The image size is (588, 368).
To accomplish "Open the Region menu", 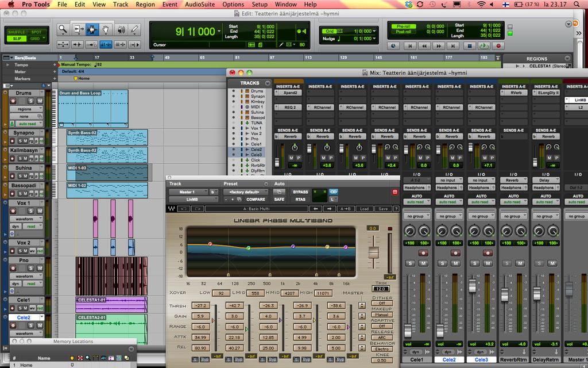I will pos(145,5).
